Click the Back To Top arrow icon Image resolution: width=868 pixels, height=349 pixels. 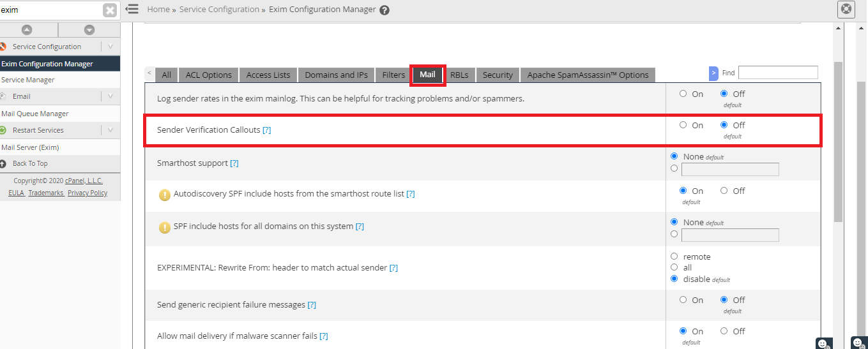(x=3, y=163)
